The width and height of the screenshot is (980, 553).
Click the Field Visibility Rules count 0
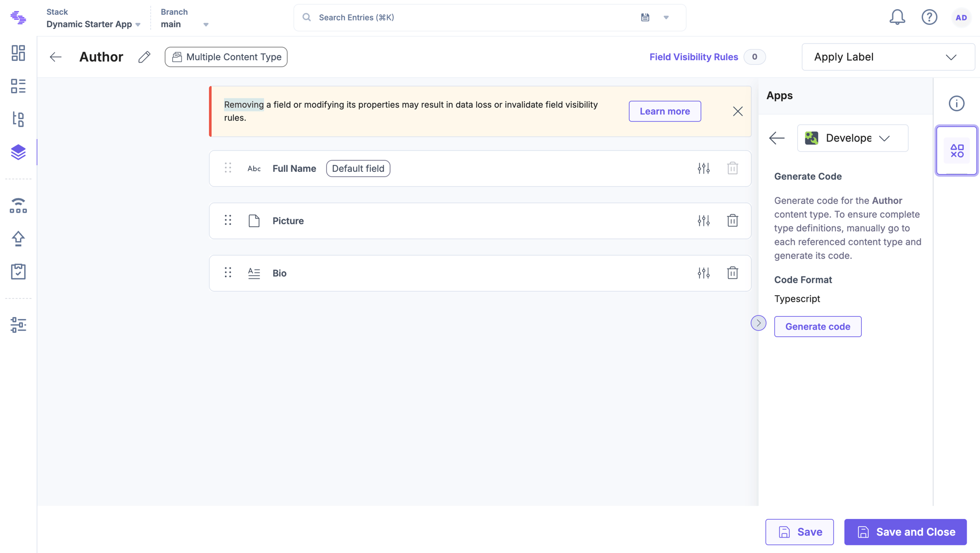point(755,57)
